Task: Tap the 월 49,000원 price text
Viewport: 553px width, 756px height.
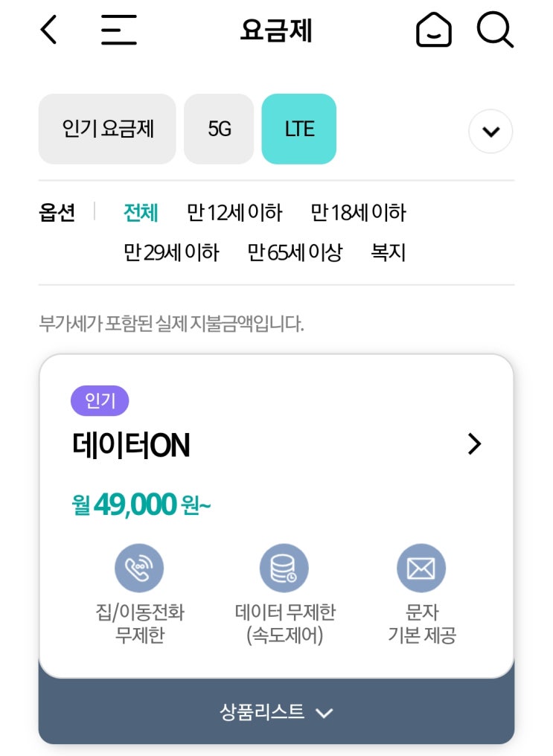Action: click(141, 504)
